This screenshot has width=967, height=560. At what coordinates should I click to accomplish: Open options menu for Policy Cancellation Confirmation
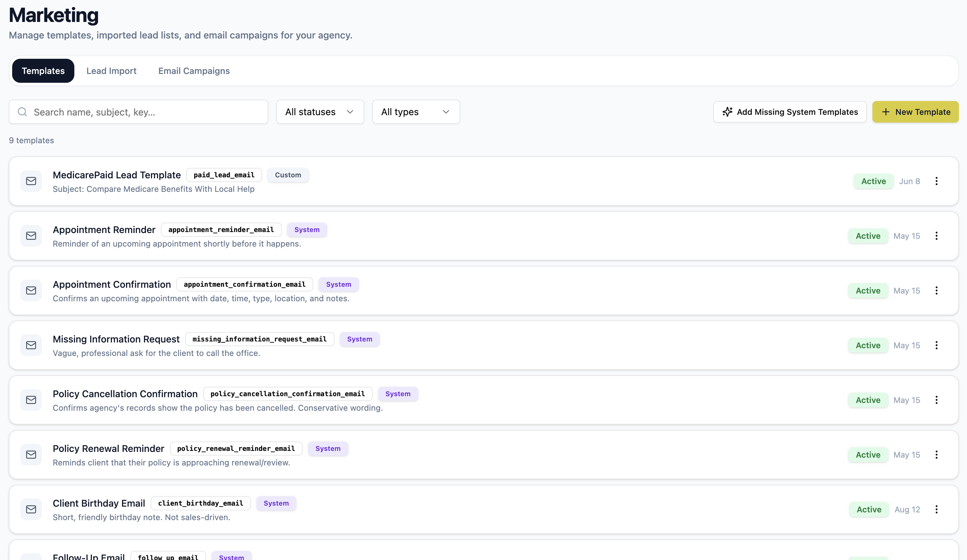tap(936, 400)
